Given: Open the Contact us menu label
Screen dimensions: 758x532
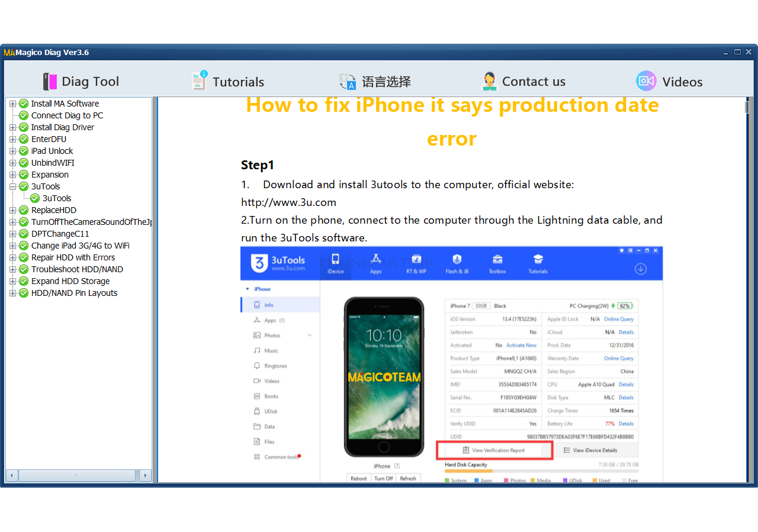Looking at the screenshot, I should tap(534, 82).
